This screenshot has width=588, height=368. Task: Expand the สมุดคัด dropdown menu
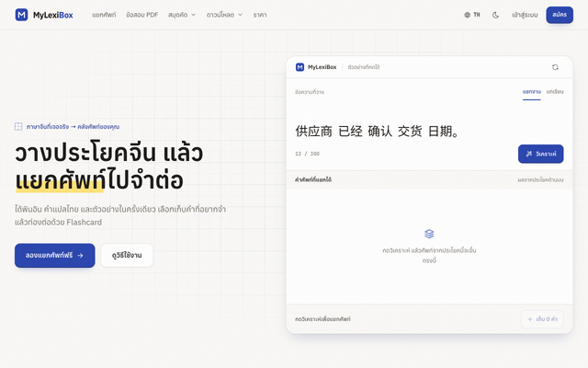[182, 15]
